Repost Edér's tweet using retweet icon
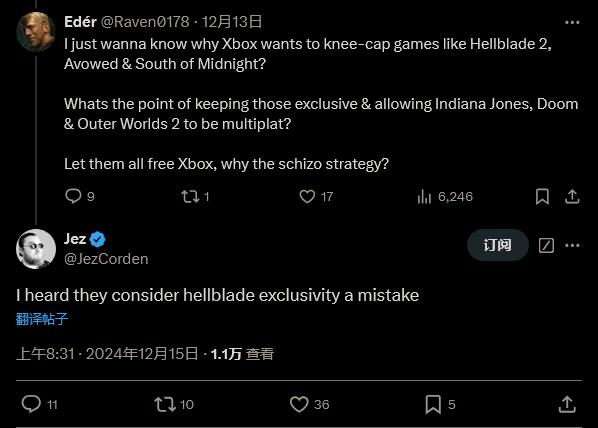Screen dimensions: 598x428 point(190,196)
